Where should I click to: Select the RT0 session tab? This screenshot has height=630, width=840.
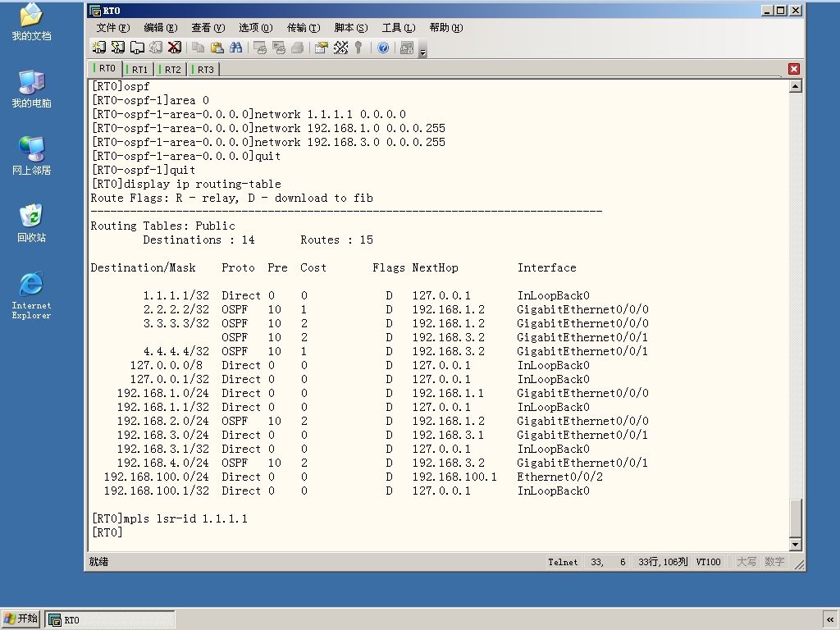104,69
